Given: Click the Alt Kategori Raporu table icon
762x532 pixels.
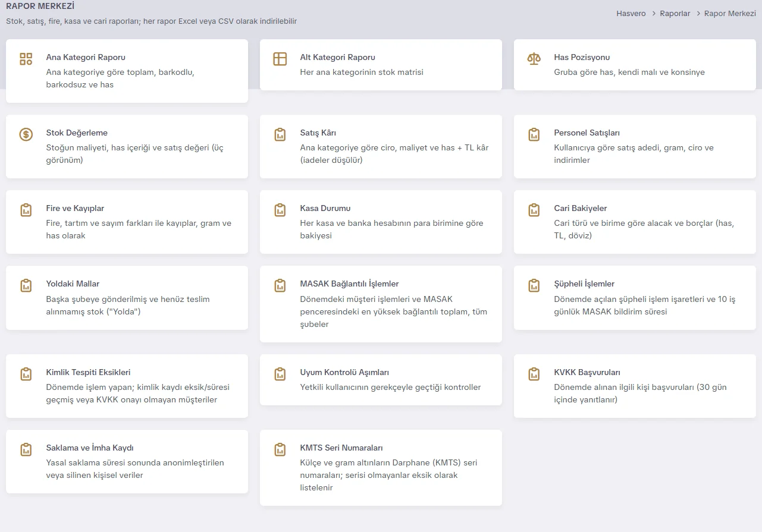Looking at the screenshot, I should (280, 59).
